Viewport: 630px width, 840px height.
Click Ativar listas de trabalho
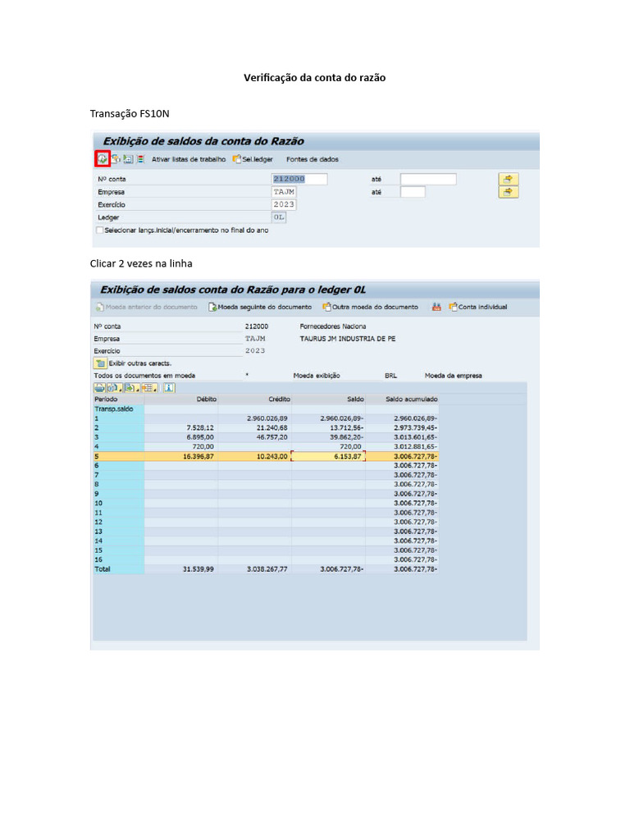pos(189,159)
